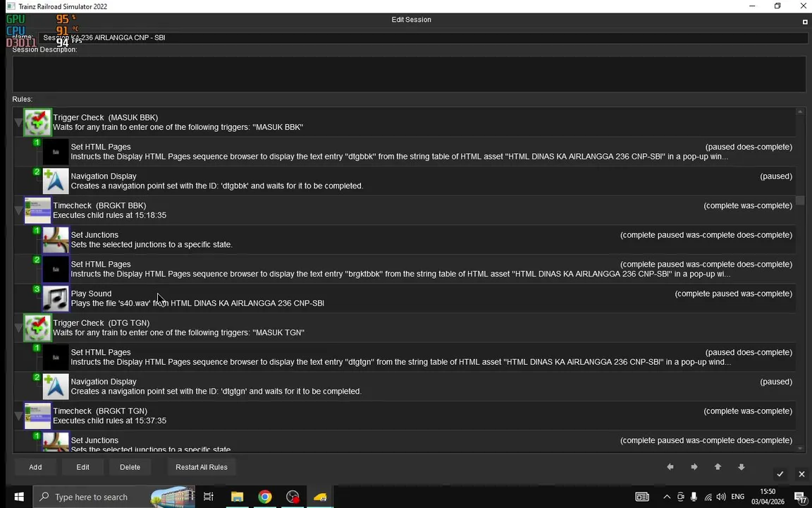Click the small square icon at the Edit Session header's right end

(805, 22)
